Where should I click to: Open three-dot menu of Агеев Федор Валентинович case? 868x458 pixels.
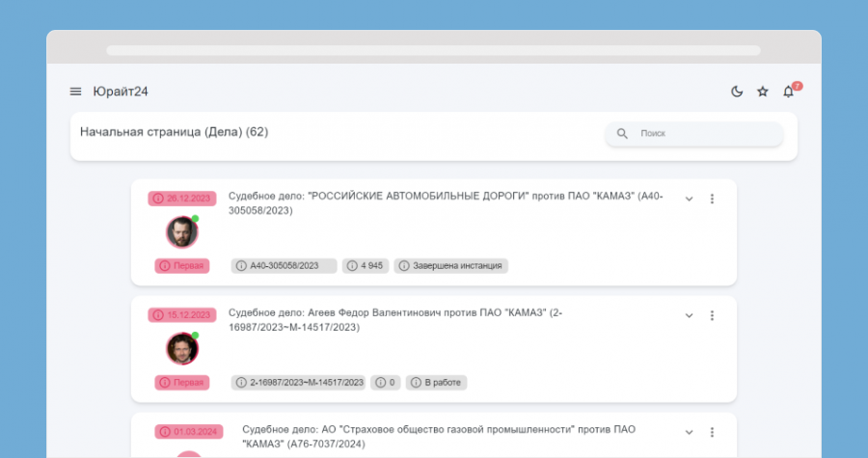pos(712,315)
